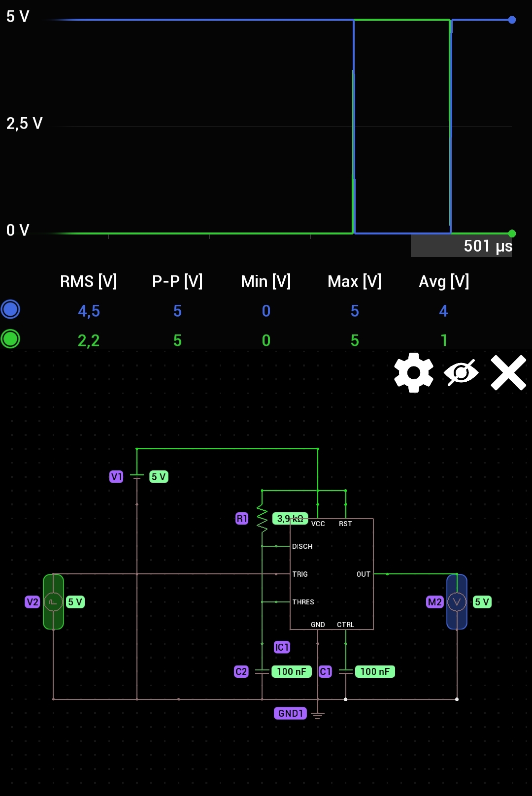Select the V1 battery symbol
The width and height of the screenshot is (532, 796).
(137, 476)
